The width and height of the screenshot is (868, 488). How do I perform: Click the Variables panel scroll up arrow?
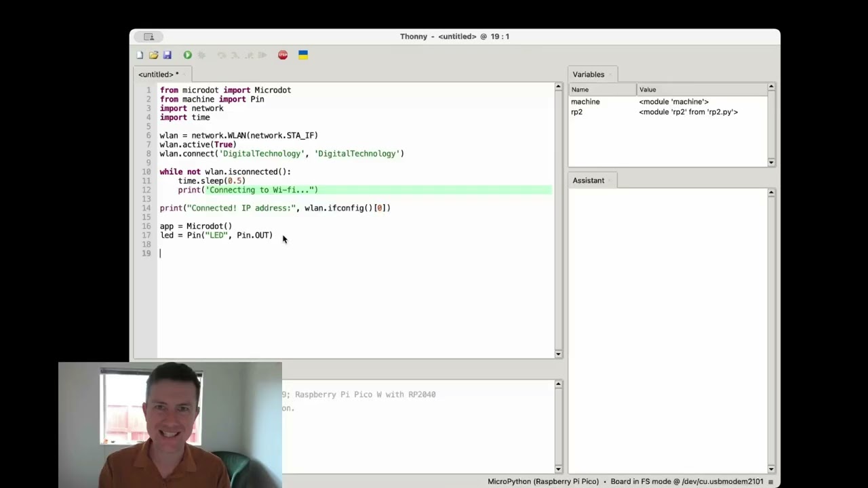tap(771, 87)
